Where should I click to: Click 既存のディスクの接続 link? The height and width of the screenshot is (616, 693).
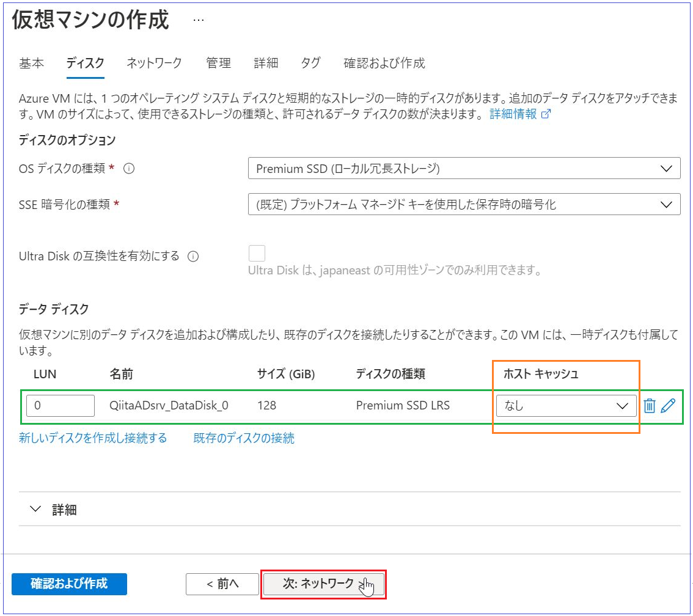[243, 438]
